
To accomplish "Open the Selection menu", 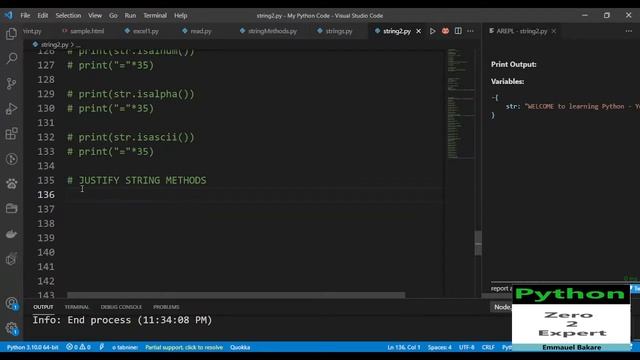I will pyautogui.click(x=68, y=16).
